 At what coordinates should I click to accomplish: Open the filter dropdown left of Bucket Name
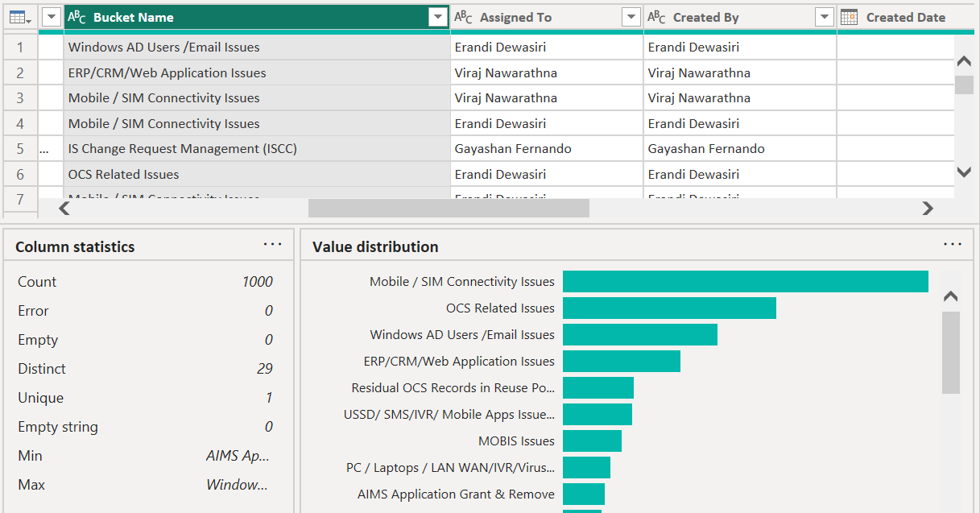[x=52, y=17]
